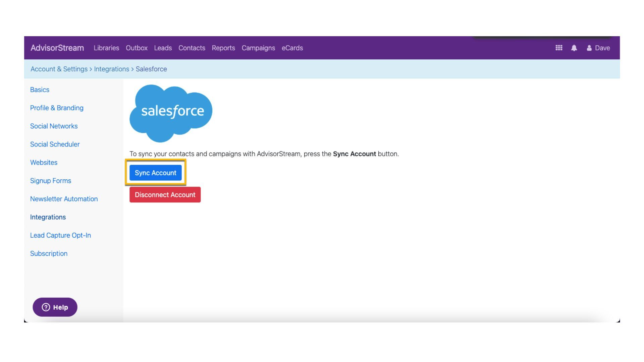Open the Signup Forms section
Viewport: 644px width, 362px height.
coord(50,180)
